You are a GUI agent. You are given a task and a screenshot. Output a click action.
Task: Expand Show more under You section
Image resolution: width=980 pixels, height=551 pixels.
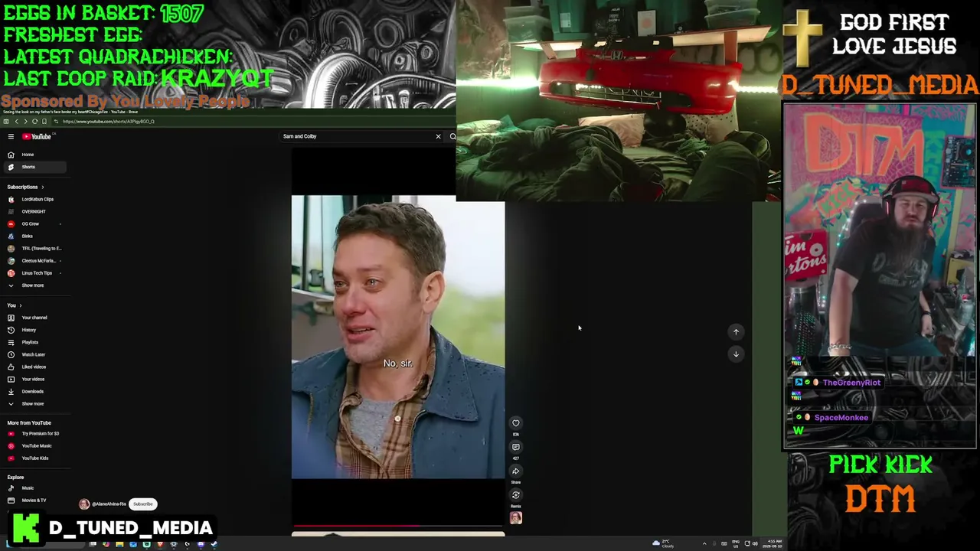pyautogui.click(x=34, y=403)
